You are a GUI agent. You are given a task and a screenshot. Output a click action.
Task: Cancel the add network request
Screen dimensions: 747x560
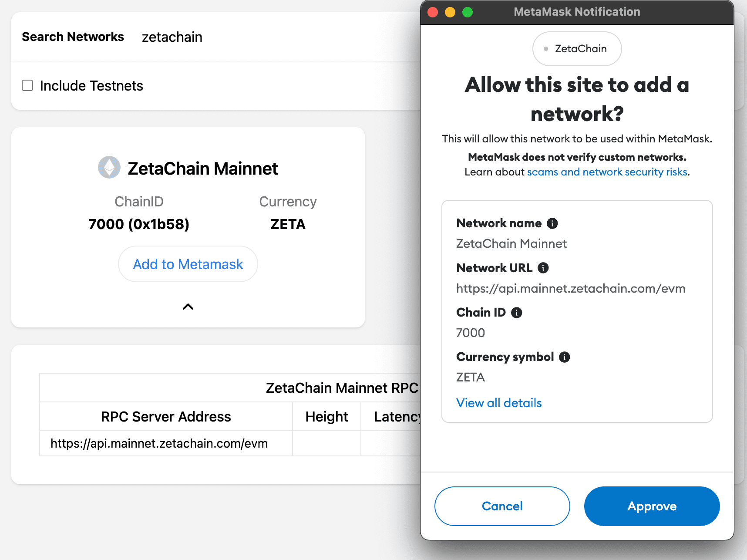pos(502,506)
